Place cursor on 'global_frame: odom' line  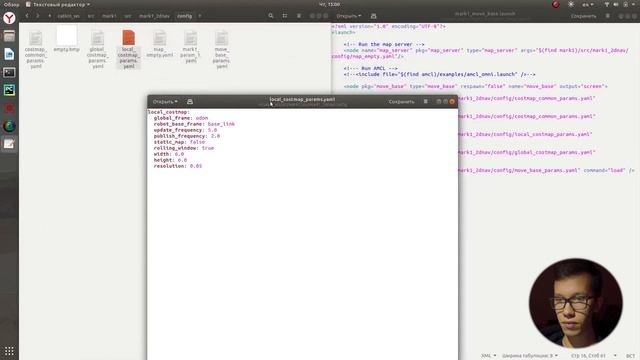click(181, 118)
